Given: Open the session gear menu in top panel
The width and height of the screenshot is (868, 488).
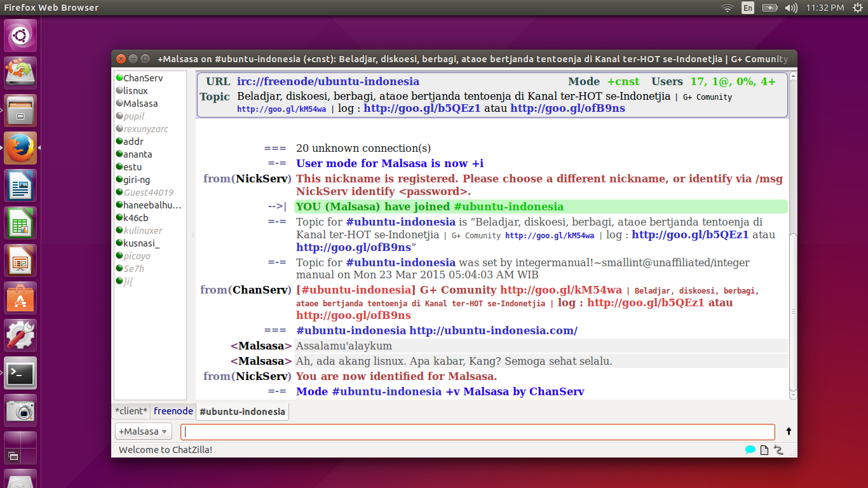Looking at the screenshot, I should [x=858, y=8].
